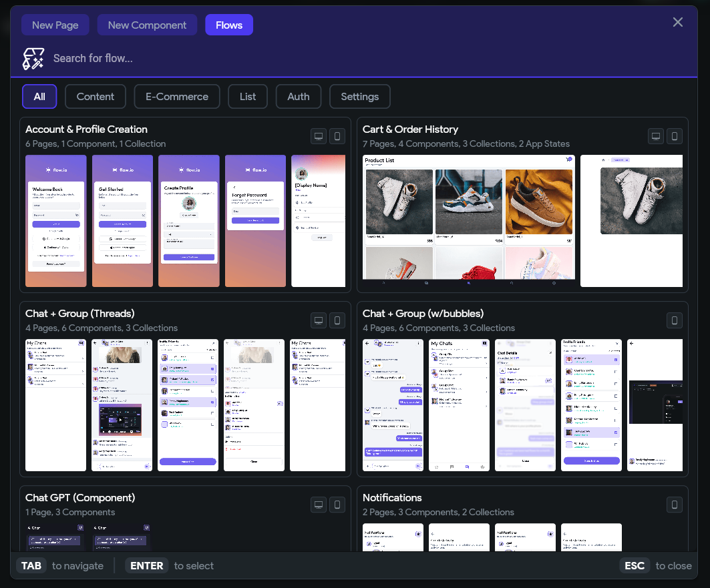Click '6 Pages, 1 Component, 1 Collection' text
Screen dimensions: 710x588
coord(96,144)
